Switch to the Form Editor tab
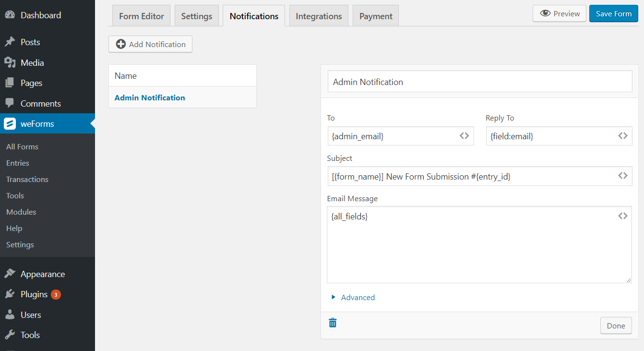 tap(142, 16)
